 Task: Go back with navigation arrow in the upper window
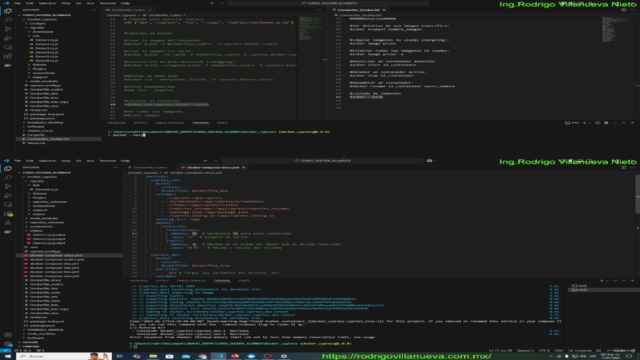click(212, 3)
